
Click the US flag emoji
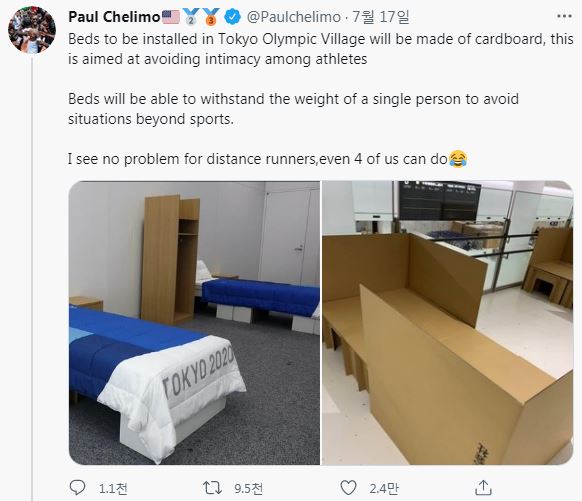[171, 17]
